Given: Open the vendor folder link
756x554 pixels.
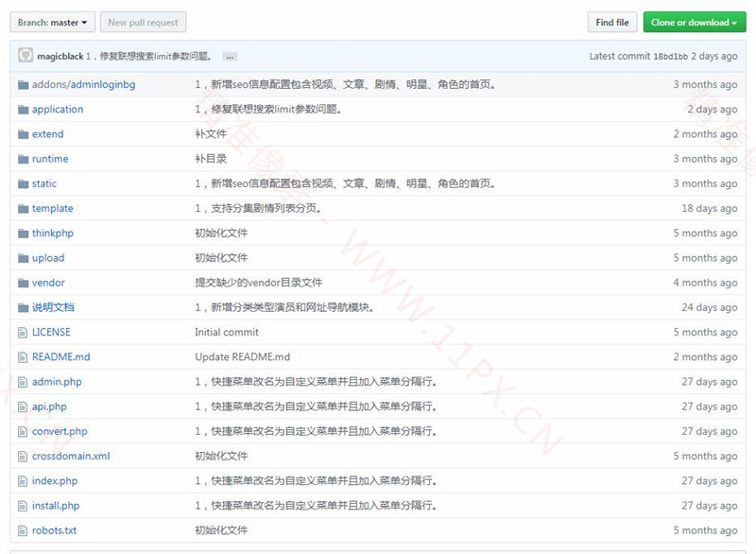Looking at the screenshot, I should click(48, 283).
